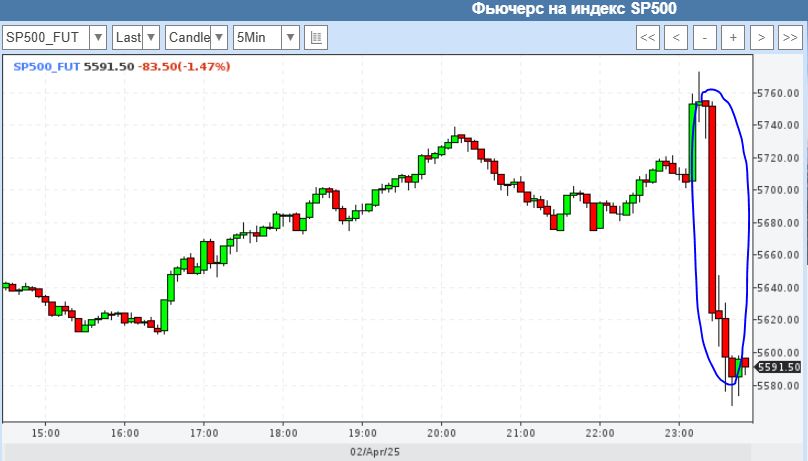Select the 20:00 time axis label
Image resolution: width=808 pixels, height=461 pixels.
[441, 433]
